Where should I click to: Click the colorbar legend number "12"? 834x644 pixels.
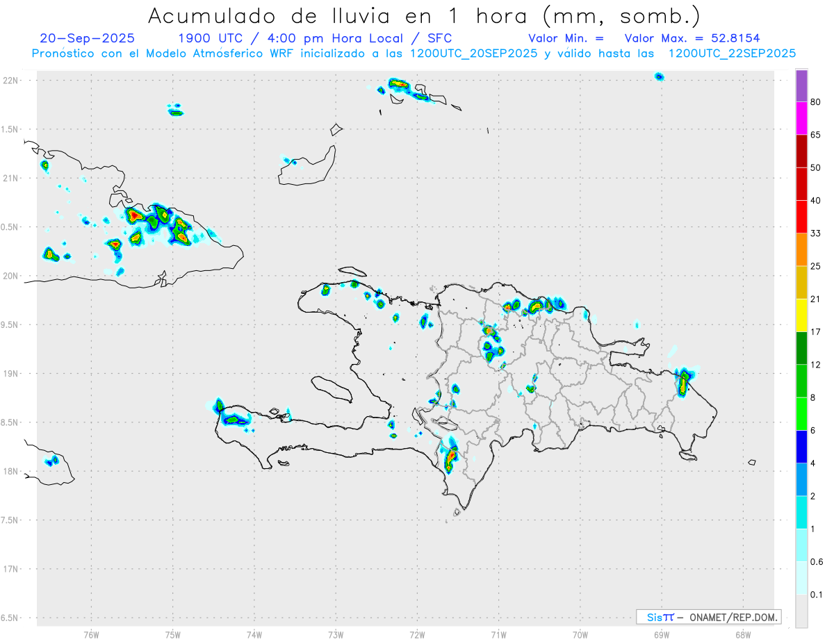click(816, 365)
